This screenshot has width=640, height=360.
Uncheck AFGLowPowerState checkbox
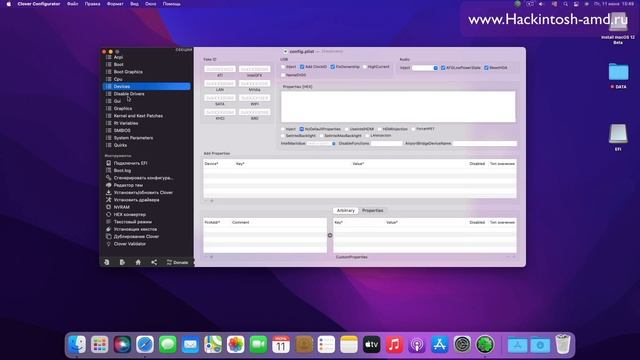pos(443,68)
